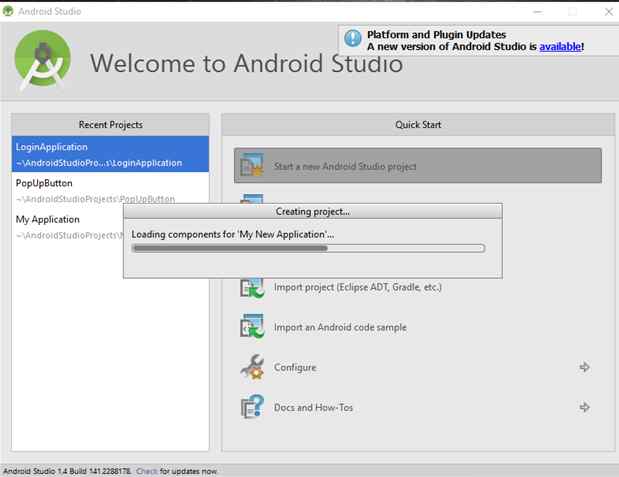Click the 'Loading components' status text
Image resolution: width=619 pixels, height=477 pixels.
point(233,235)
